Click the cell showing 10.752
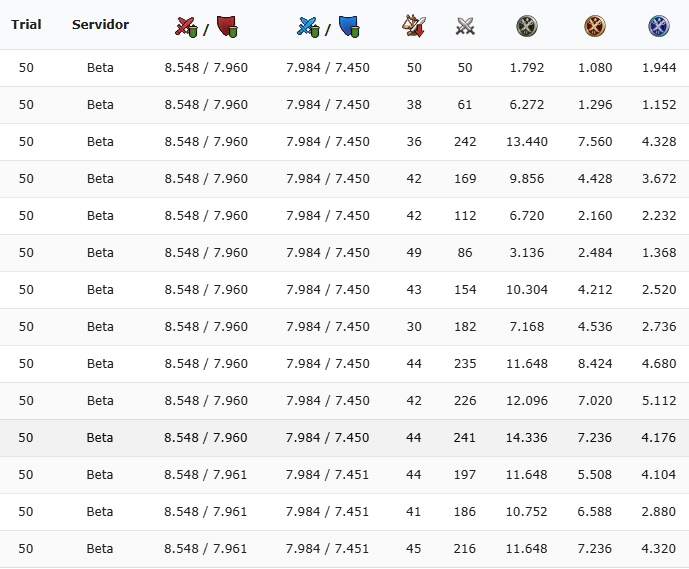Viewport: 689px width, 569px height. pos(526,512)
